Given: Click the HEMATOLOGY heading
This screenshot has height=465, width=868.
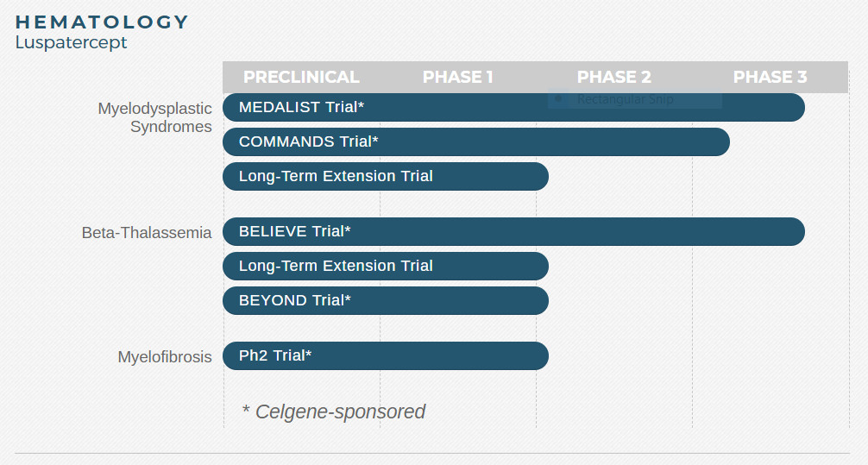Looking at the screenshot, I should point(102,22).
